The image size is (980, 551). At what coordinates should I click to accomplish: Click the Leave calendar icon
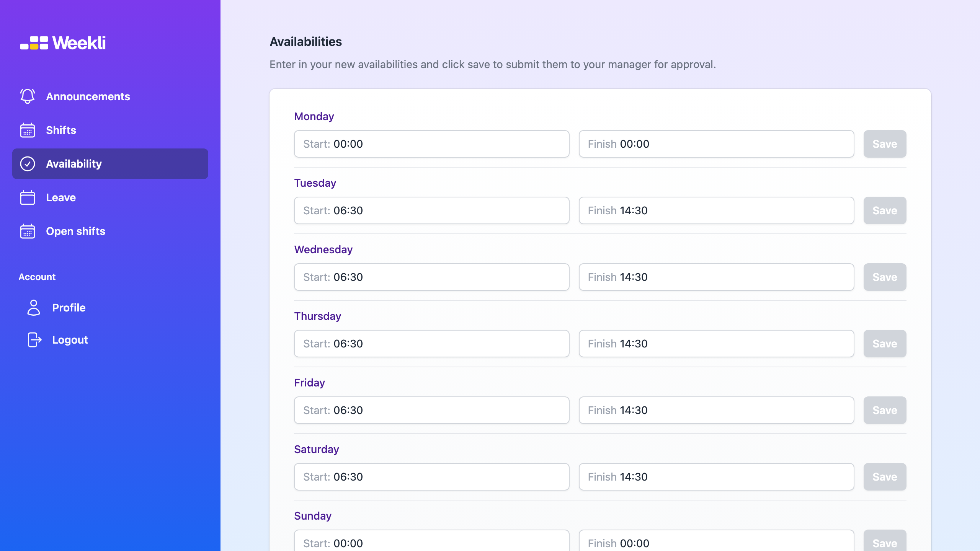[28, 197]
